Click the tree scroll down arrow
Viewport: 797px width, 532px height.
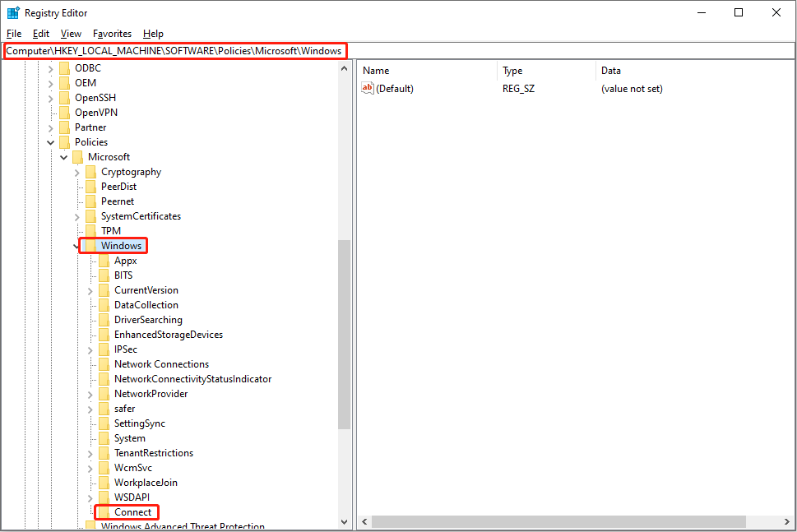(344, 522)
